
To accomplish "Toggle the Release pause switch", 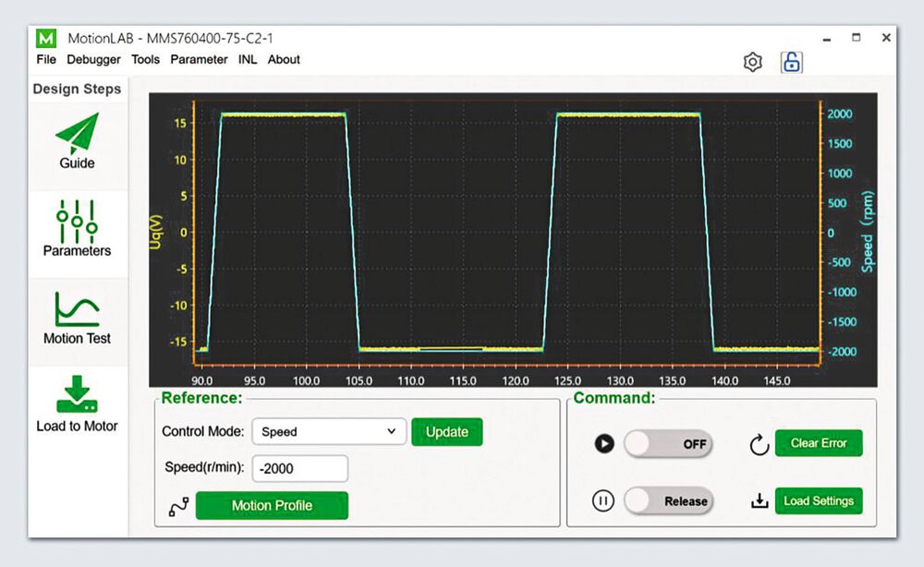I will point(668,501).
